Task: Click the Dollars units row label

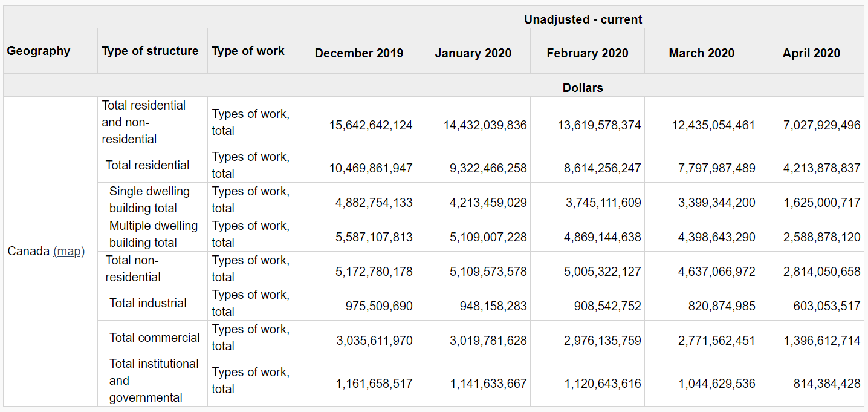Action: [583, 88]
